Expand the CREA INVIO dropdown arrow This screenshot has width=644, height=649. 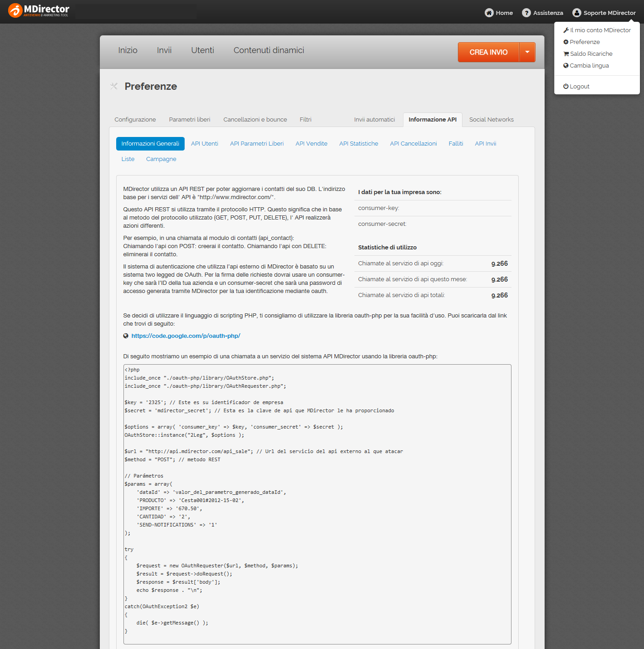pos(527,52)
